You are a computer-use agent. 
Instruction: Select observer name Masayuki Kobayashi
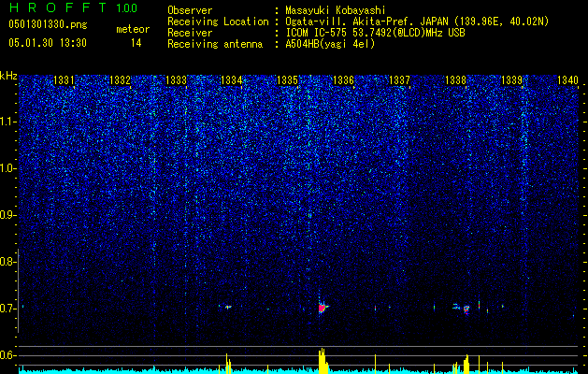tap(336, 10)
